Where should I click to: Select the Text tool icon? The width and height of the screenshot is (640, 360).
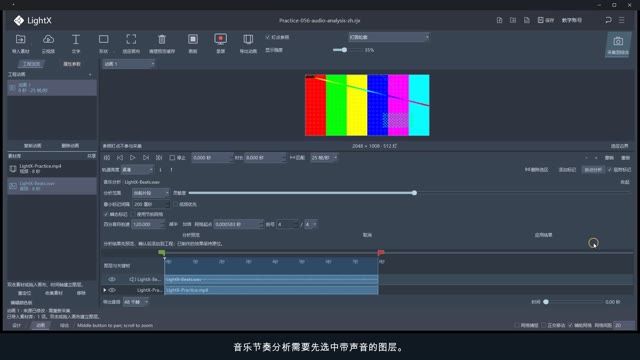[76, 39]
